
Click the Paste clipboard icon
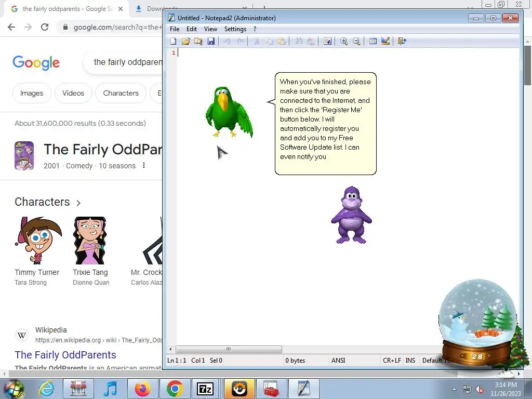pos(282,42)
